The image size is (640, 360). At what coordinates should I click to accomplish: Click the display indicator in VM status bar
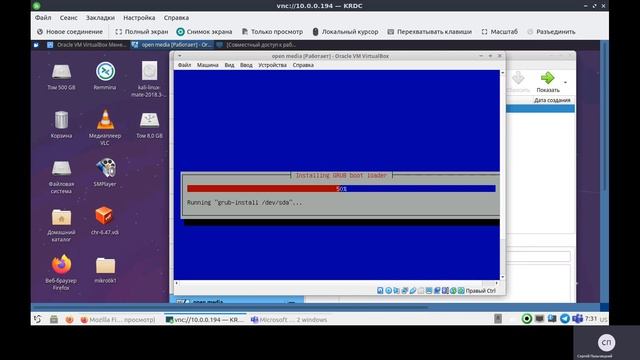tap(429, 291)
